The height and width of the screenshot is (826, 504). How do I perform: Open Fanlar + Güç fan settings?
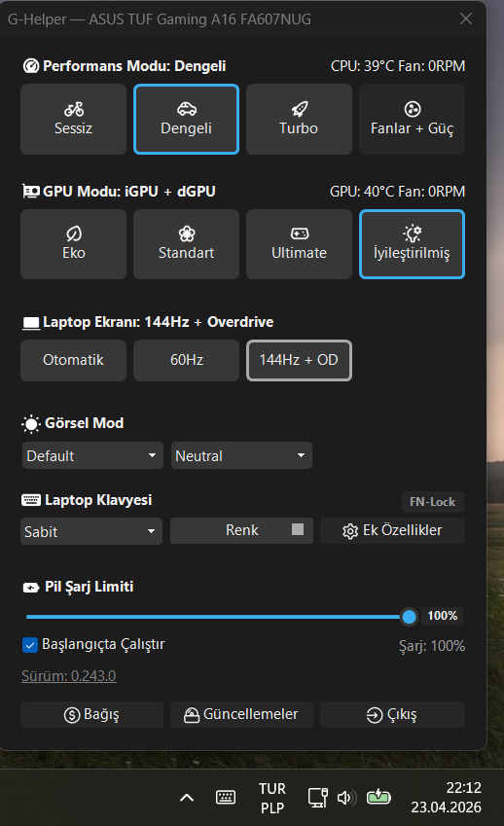click(412, 119)
